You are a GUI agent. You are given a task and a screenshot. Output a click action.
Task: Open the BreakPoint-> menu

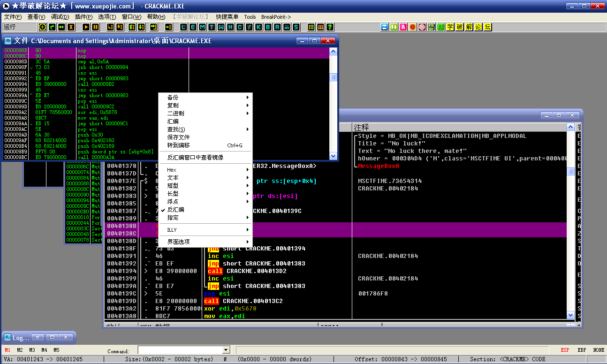coord(276,17)
